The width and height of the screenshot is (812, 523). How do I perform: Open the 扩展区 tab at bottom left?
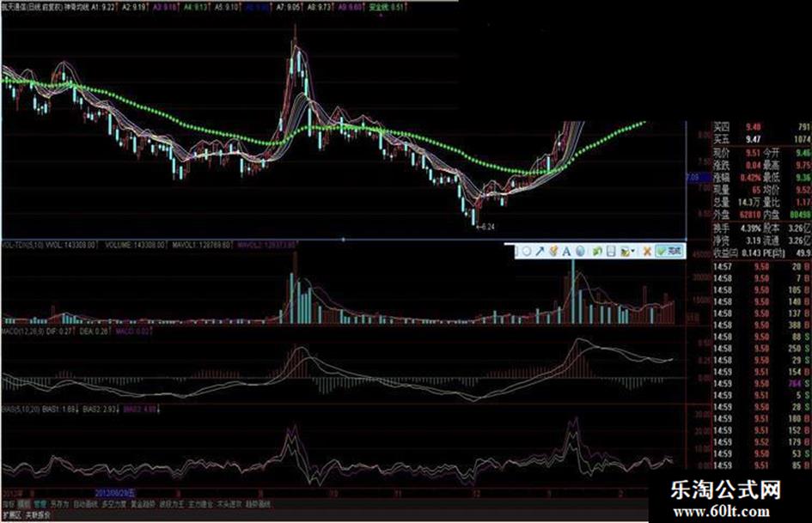click(x=12, y=515)
